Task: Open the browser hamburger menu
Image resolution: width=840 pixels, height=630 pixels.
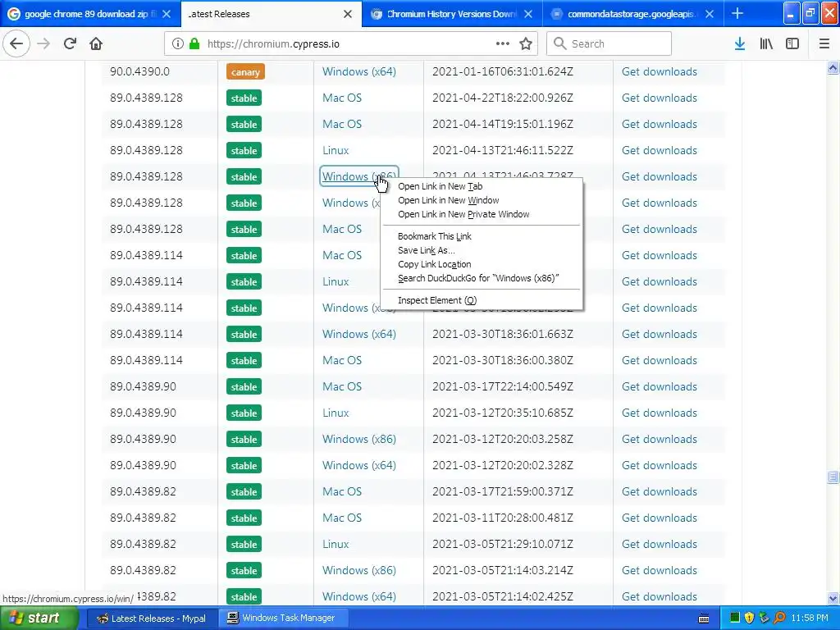Action: (824, 43)
